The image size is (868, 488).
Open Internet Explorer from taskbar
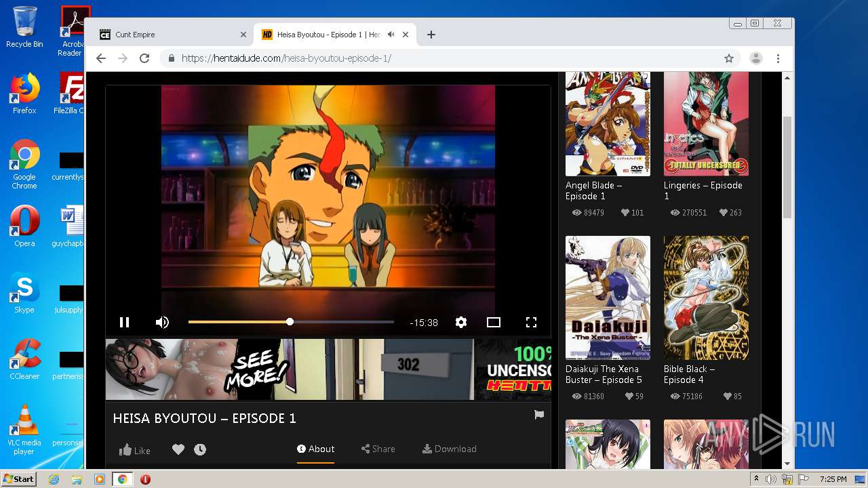click(54, 479)
